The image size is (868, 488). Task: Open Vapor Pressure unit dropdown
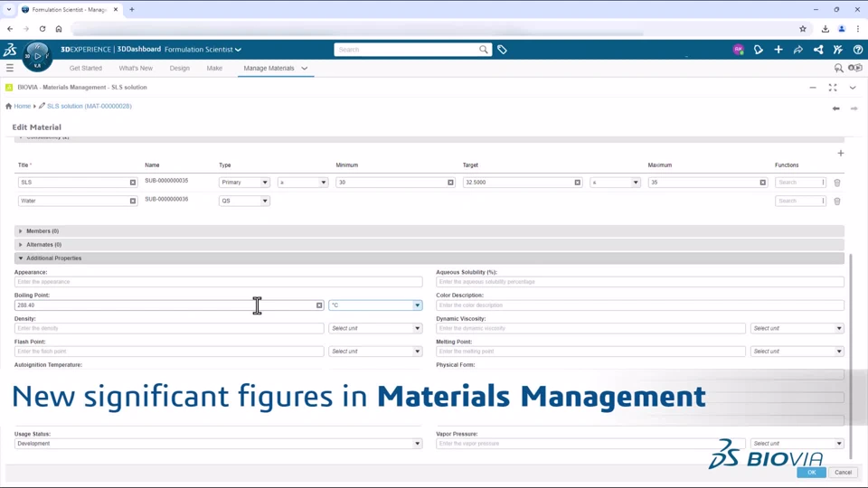click(797, 443)
